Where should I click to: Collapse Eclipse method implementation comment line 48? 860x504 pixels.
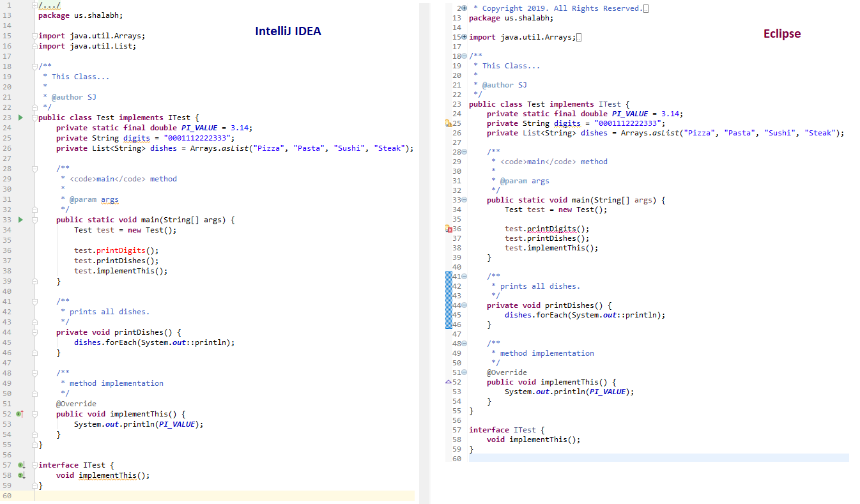(465, 344)
